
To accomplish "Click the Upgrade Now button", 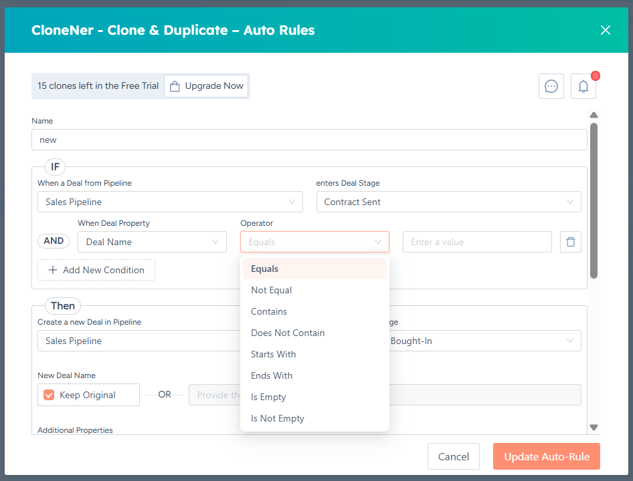I will 206,86.
